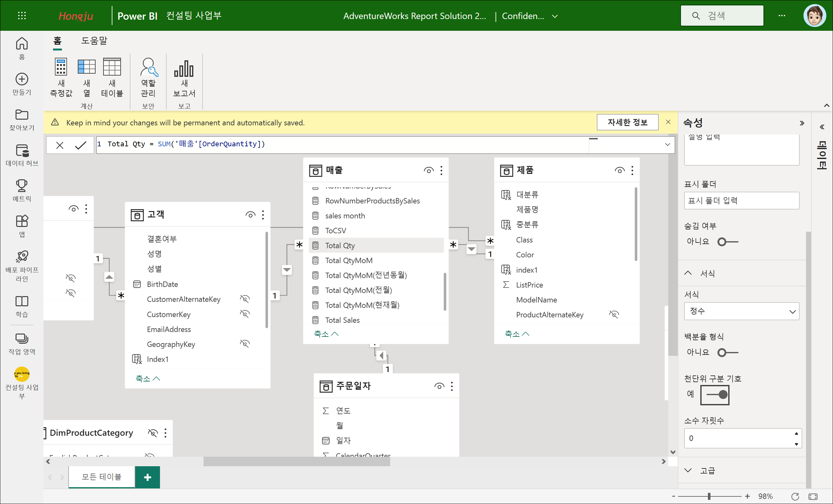The height and width of the screenshot is (504, 833).
Task: Open the format (서식) dropdown showing 정수
Action: click(741, 311)
